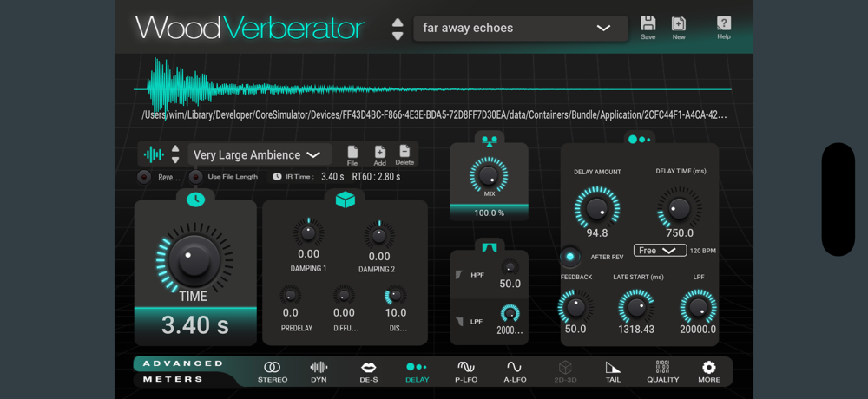Select previous preset with up arrow
The image size is (868, 399).
click(398, 23)
